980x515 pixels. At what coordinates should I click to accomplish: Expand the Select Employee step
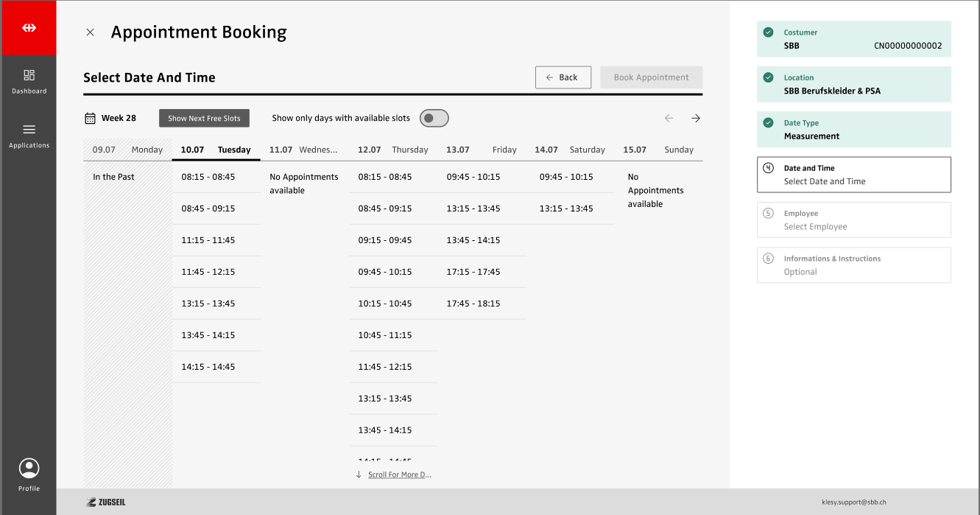853,220
